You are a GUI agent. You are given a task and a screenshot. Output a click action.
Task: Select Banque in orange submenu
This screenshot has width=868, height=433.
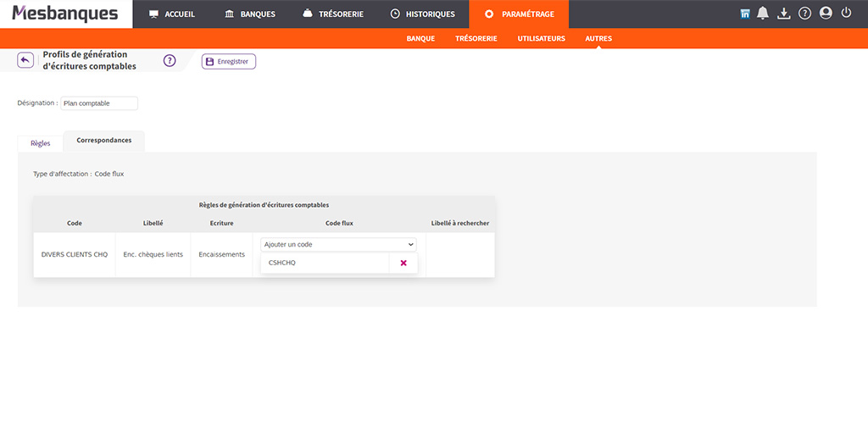click(420, 39)
